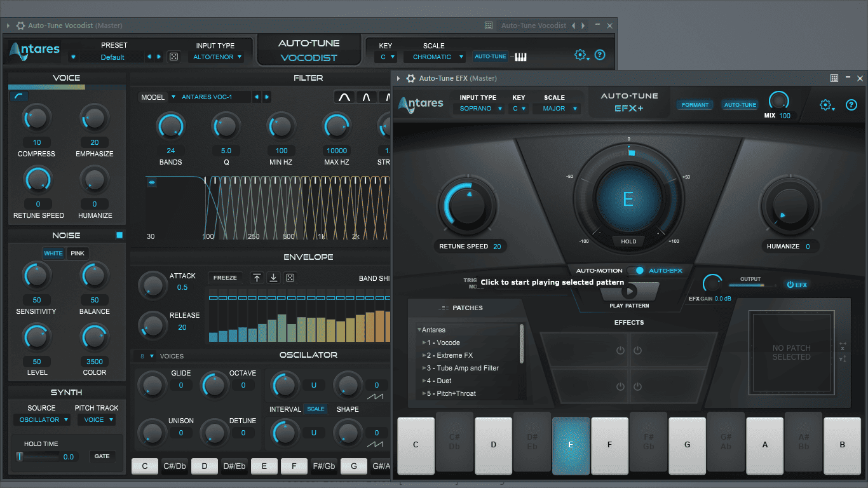The image size is (868, 488).
Task: Collapse the Antares patch folder
Action: [x=419, y=330]
